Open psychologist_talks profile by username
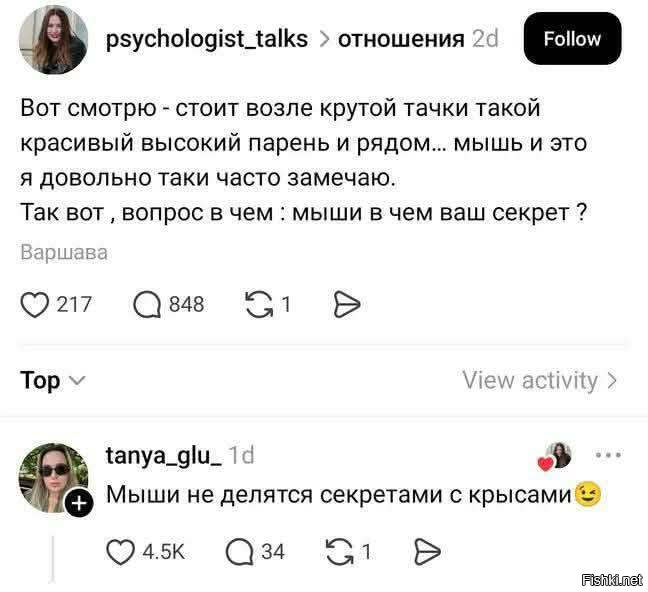 point(208,39)
